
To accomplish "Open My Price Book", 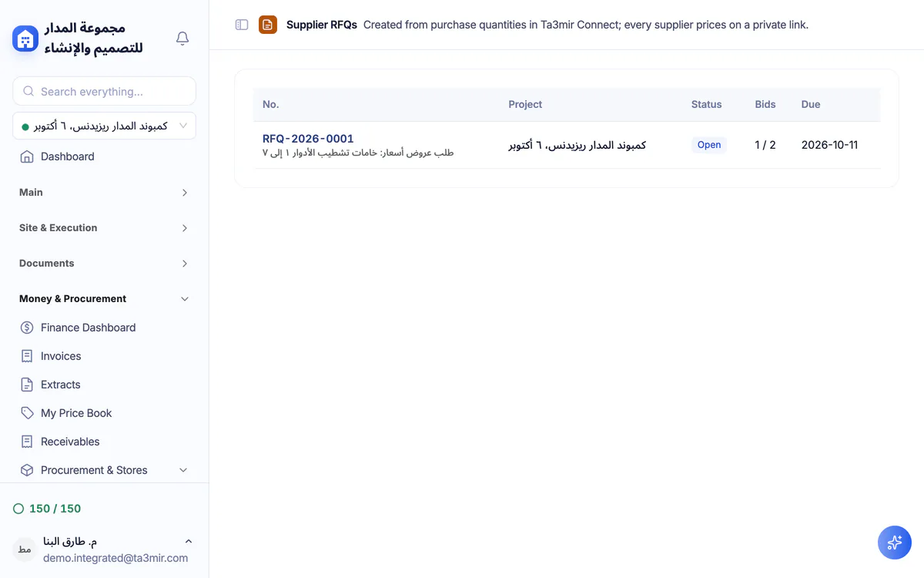I will coord(76,413).
